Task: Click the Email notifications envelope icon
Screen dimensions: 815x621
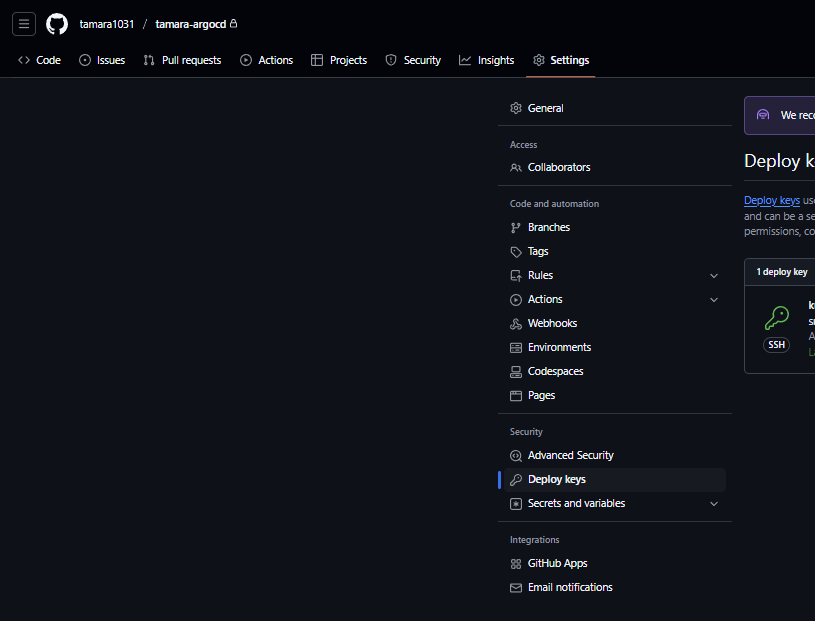Action: coord(516,588)
